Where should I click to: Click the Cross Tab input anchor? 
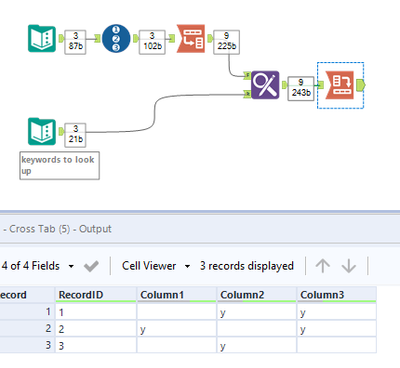321,85
